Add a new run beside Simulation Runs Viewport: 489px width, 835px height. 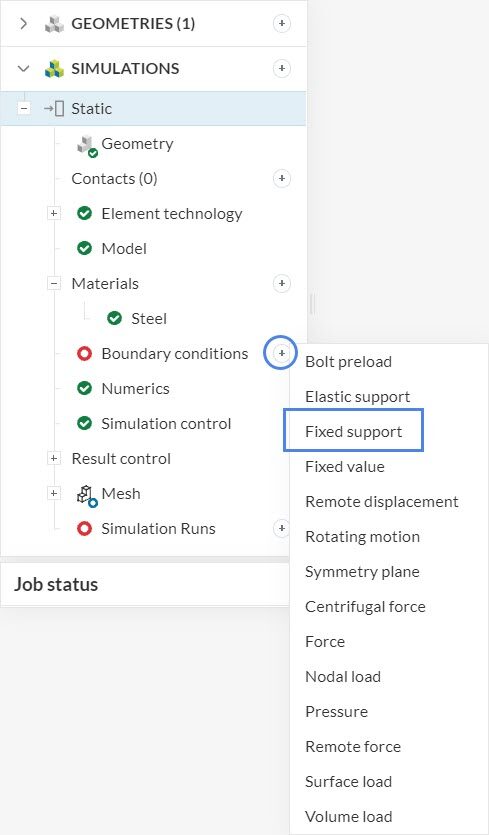click(x=281, y=528)
